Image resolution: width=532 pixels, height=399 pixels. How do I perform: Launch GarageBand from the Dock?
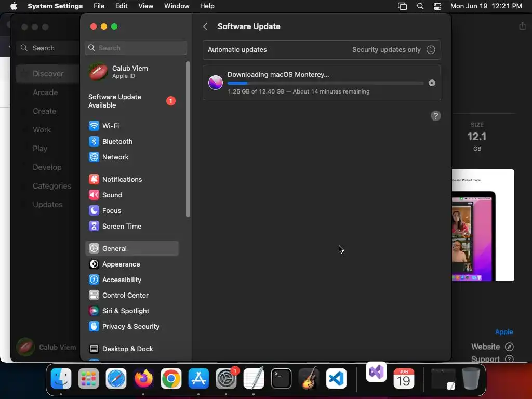[x=309, y=378]
